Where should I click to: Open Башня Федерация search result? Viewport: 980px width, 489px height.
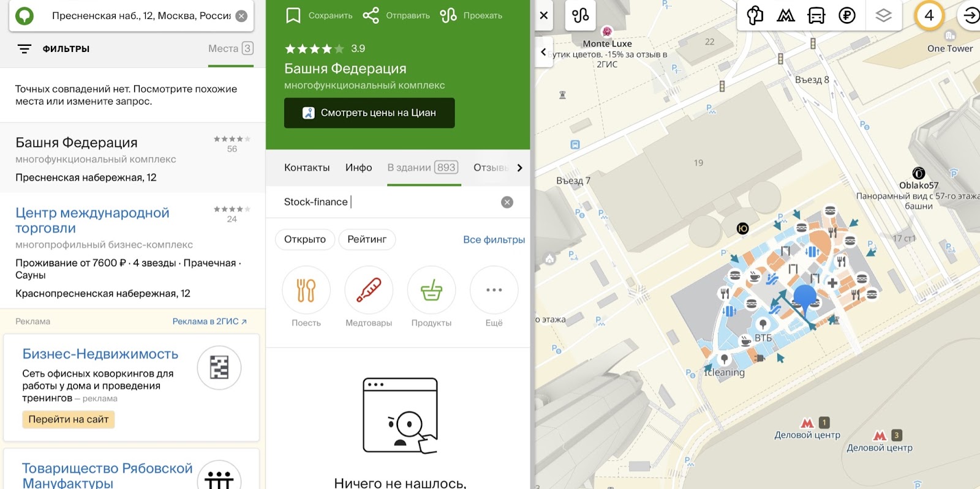point(77,143)
